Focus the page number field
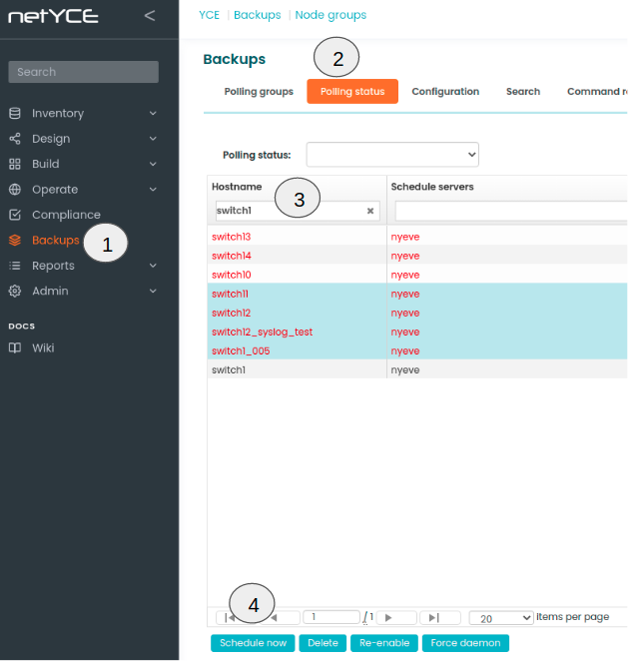Image resolution: width=644 pixels, height=662 pixels. 331,617
